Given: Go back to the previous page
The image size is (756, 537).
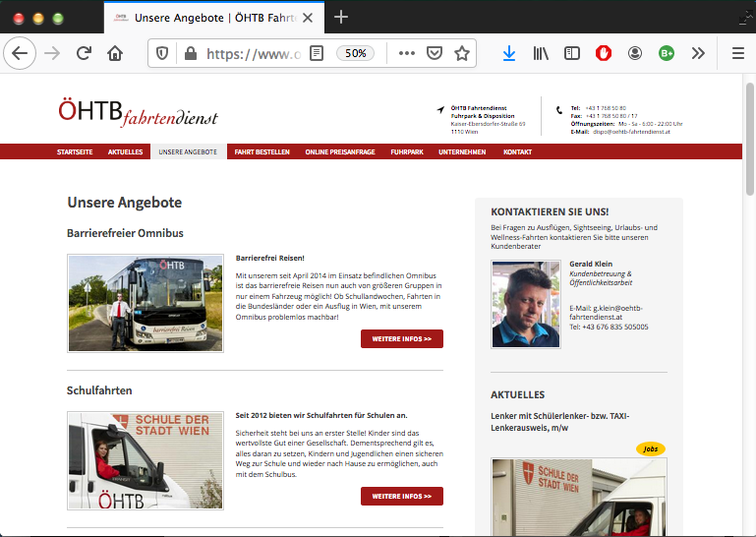Looking at the screenshot, I should [20, 53].
